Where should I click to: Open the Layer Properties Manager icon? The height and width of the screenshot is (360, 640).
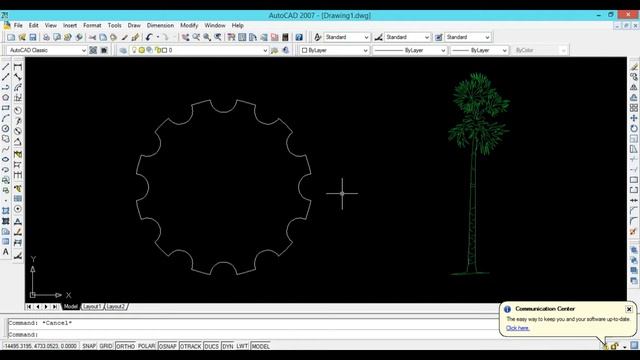point(123,50)
